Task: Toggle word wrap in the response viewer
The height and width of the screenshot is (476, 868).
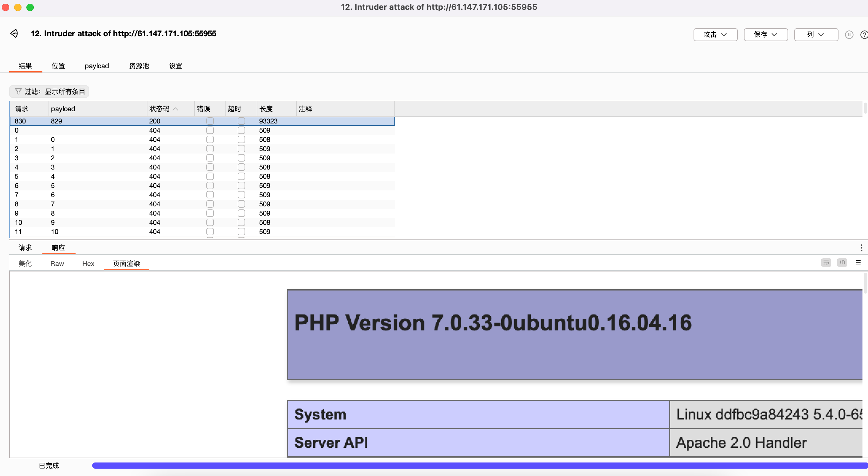Action: pyautogui.click(x=826, y=263)
